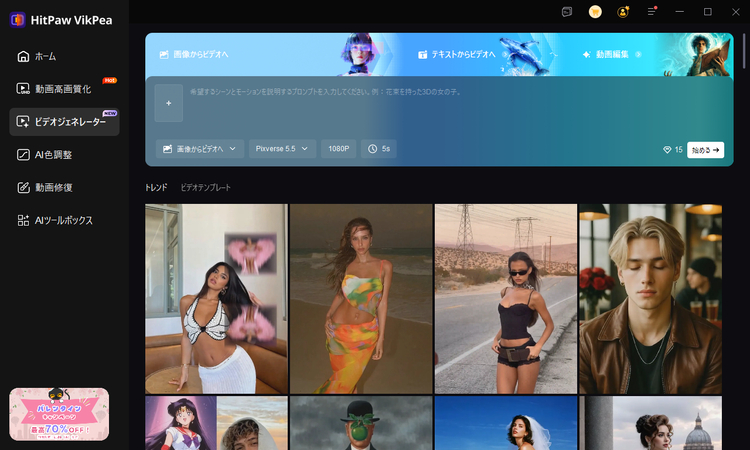This screenshot has height=450, width=750.
Task: Open 動画高画質化 video enhancer
Action: click(62, 89)
